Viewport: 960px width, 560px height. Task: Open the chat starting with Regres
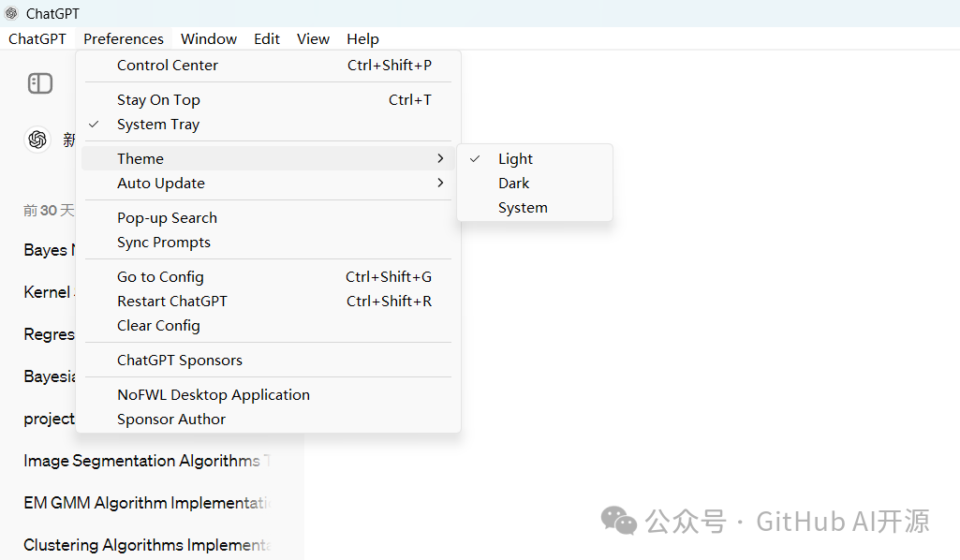(49, 334)
